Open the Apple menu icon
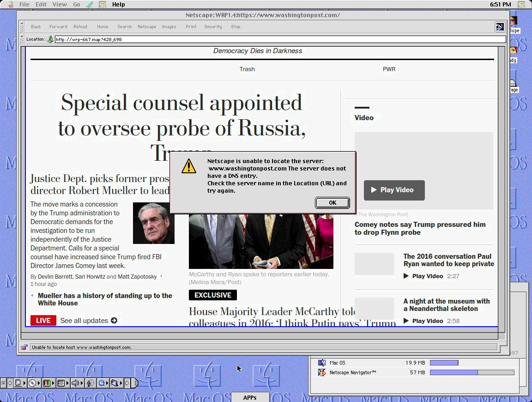 point(11,5)
